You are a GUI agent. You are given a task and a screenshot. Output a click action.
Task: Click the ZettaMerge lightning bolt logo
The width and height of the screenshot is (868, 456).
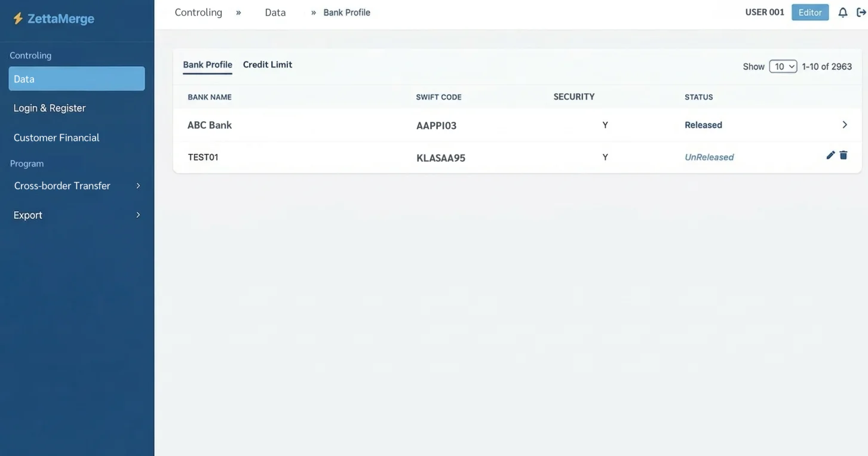tap(18, 19)
